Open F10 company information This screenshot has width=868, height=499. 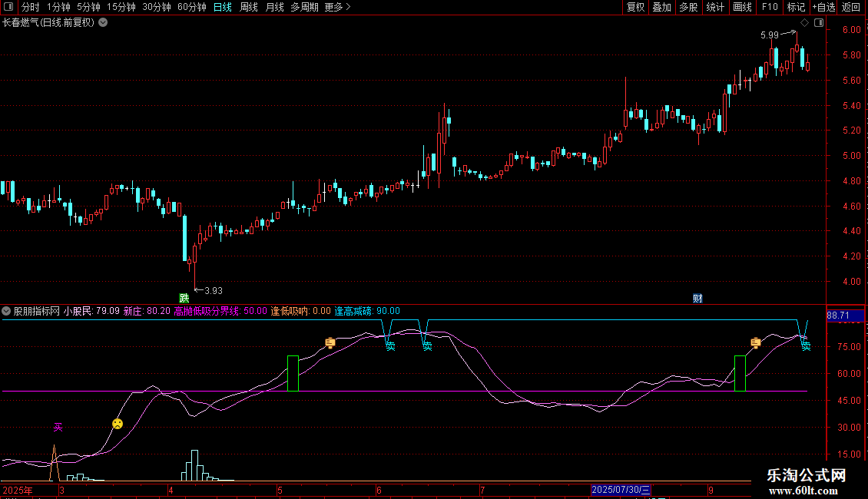770,7
